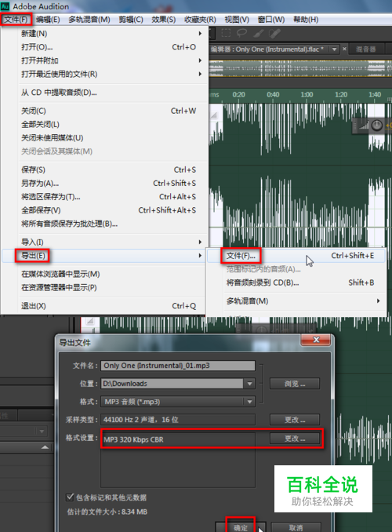Click the volume level icon in HUD

[364, 126]
